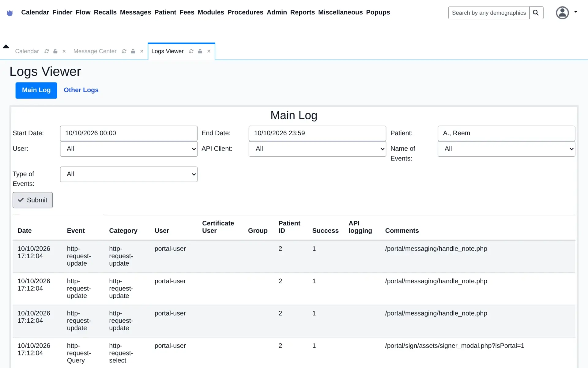588x368 pixels.
Task: Open the Modules menu
Action: (211, 12)
